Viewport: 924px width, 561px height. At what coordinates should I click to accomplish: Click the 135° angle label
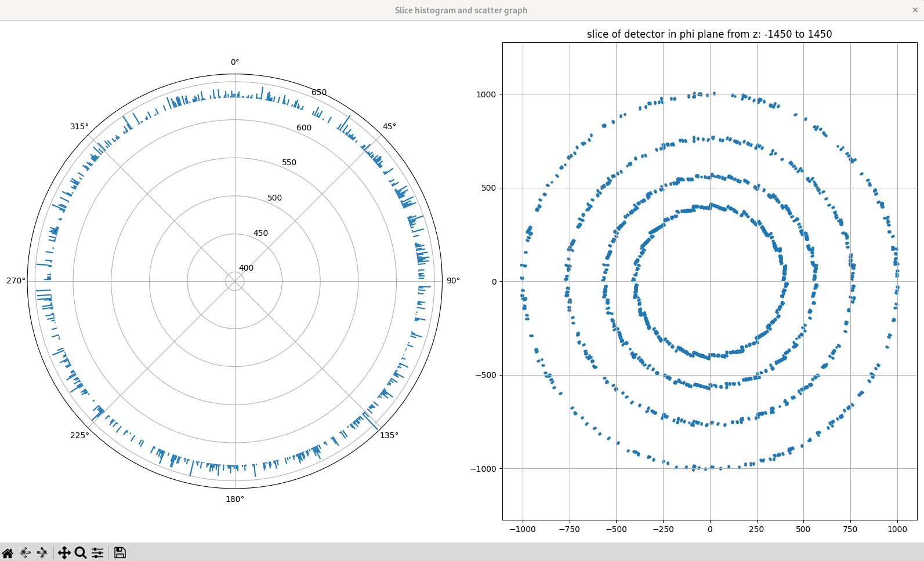pos(389,435)
